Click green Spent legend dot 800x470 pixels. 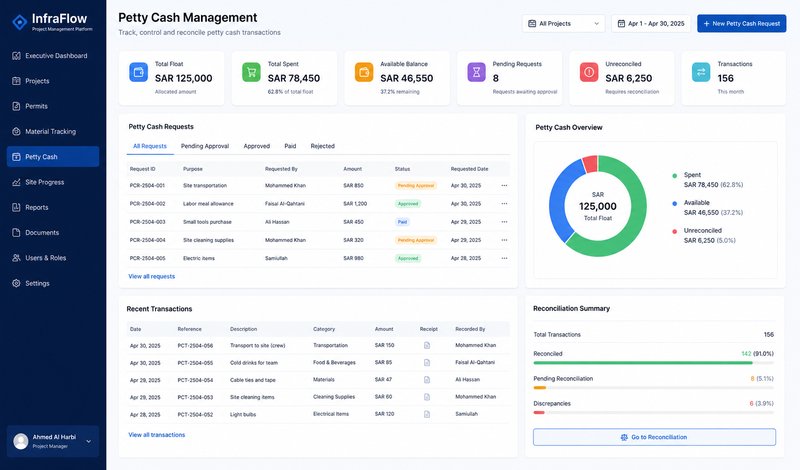674,176
